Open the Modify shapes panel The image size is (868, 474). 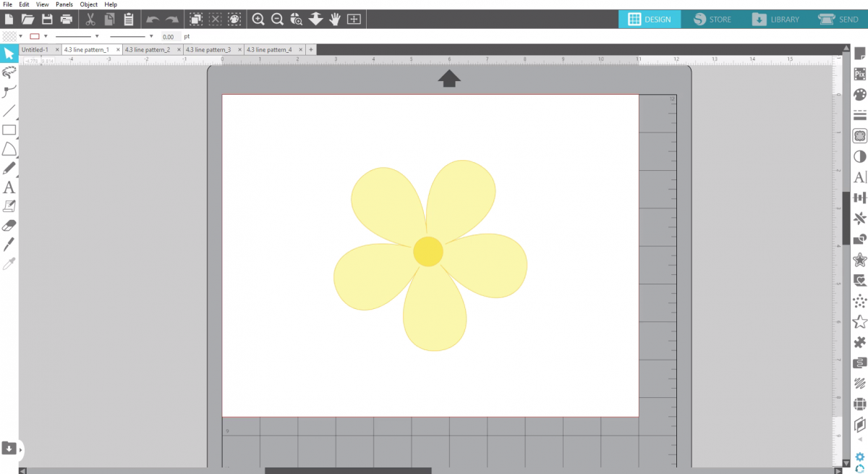(x=859, y=239)
